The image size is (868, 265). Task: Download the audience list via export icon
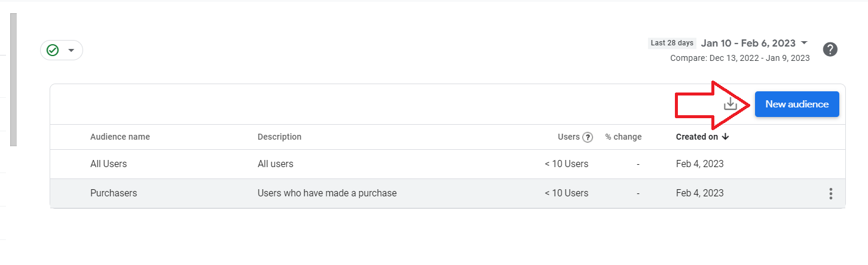[x=730, y=104]
